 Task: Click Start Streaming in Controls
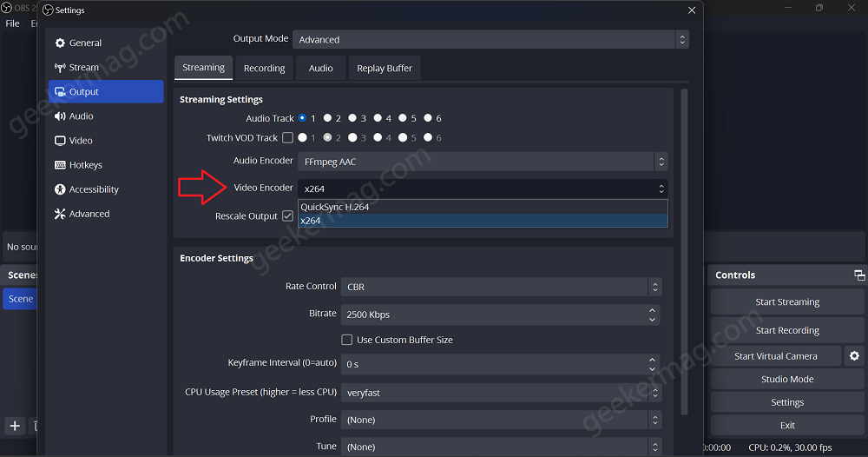787,301
